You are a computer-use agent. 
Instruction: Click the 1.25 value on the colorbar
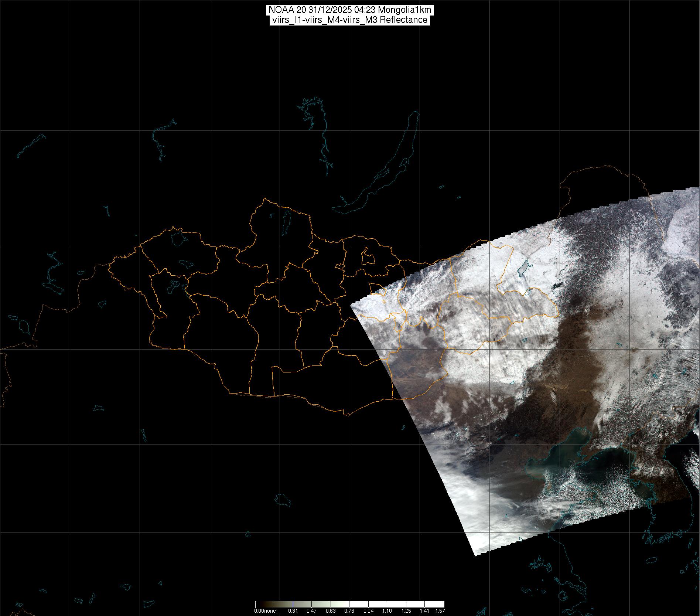click(x=406, y=611)
